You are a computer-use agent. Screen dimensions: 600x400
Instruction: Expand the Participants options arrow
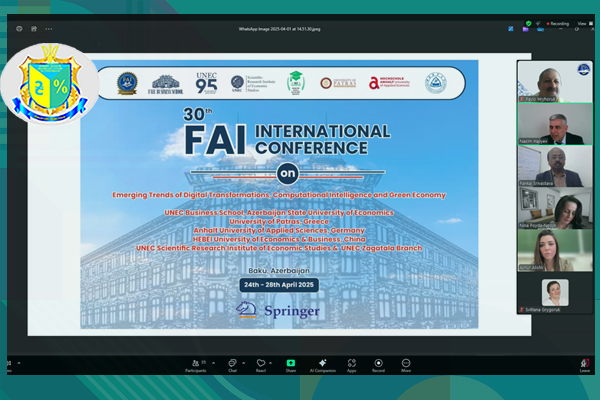[x=214, y=363]
